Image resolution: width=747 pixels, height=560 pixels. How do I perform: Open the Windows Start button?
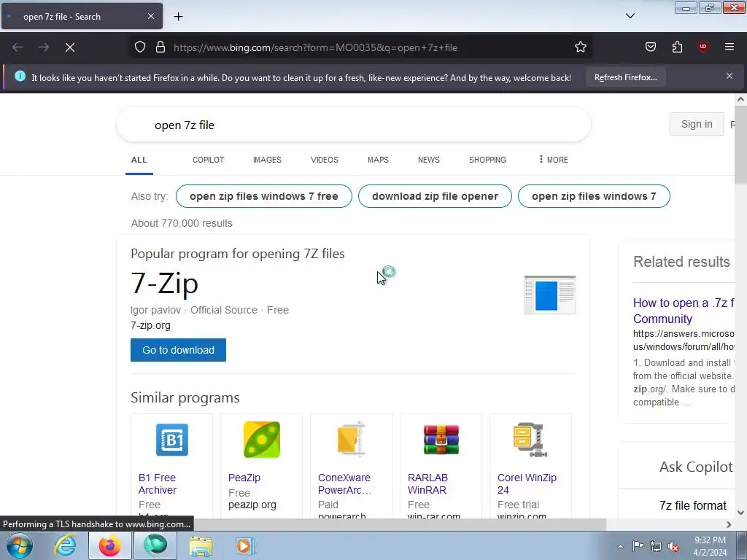[20, 545]
